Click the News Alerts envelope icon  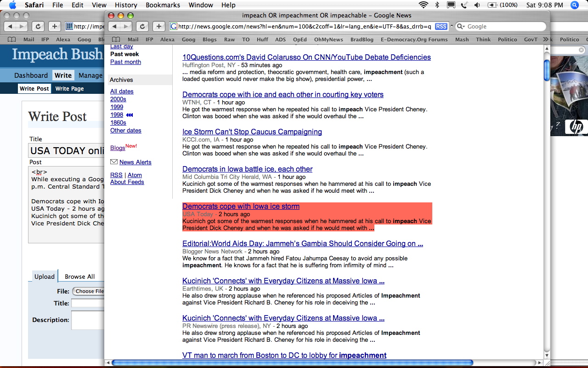[x=114, y=162]
